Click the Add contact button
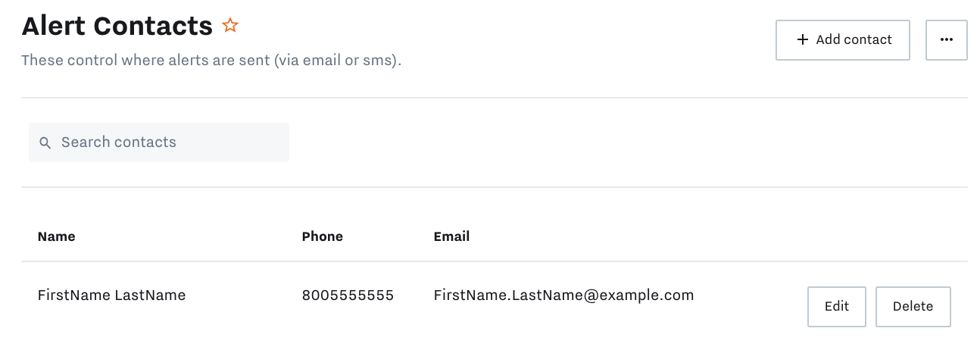The image size is (980, 347). (843, 40)
